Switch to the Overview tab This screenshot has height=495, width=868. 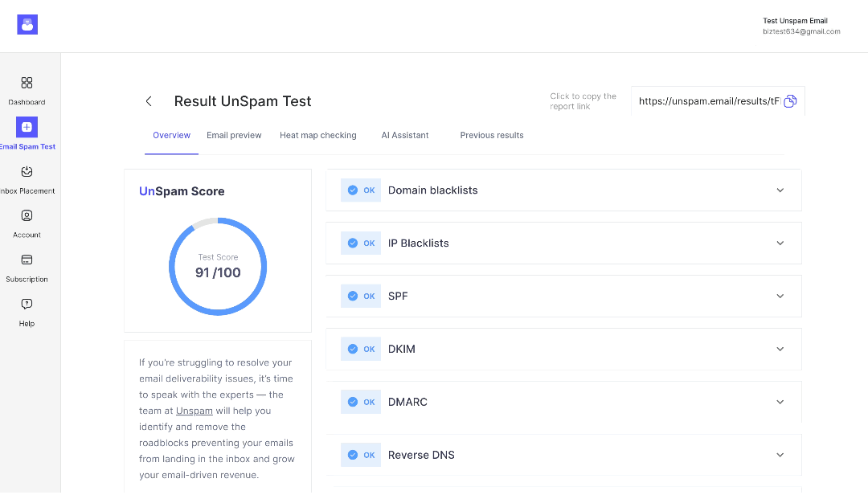point(172,135)
